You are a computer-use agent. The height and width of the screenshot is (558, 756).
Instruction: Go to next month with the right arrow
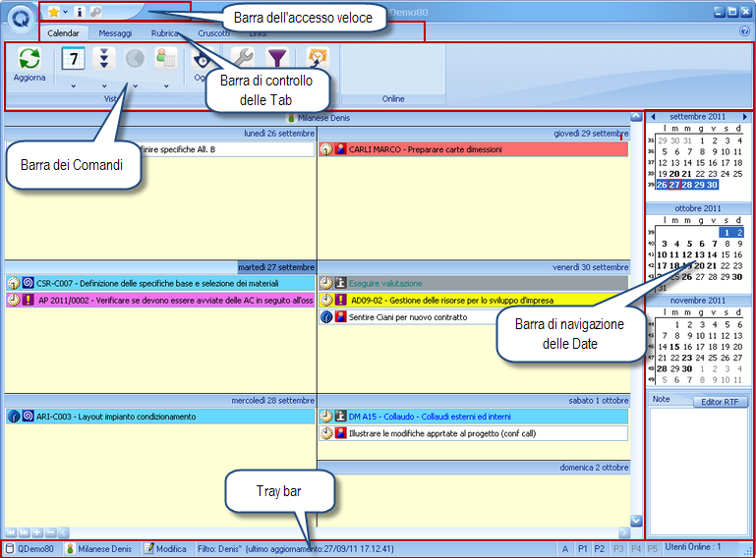coord(745,117)
